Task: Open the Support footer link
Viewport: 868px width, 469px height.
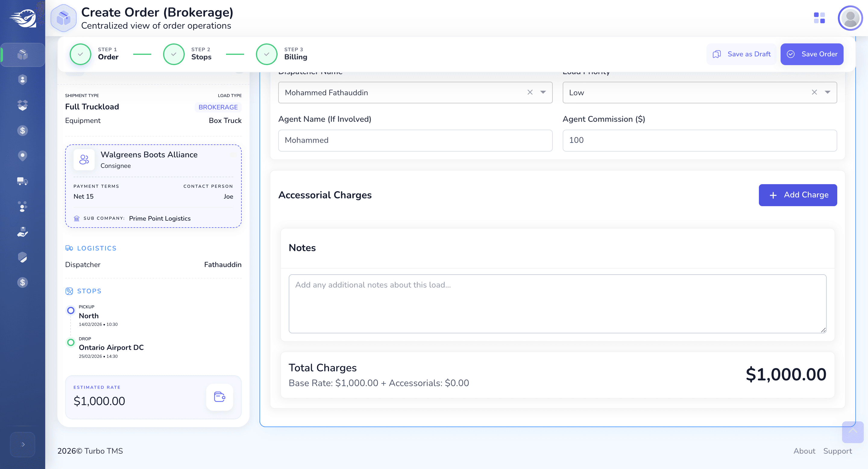Action: tap(837, 451)
